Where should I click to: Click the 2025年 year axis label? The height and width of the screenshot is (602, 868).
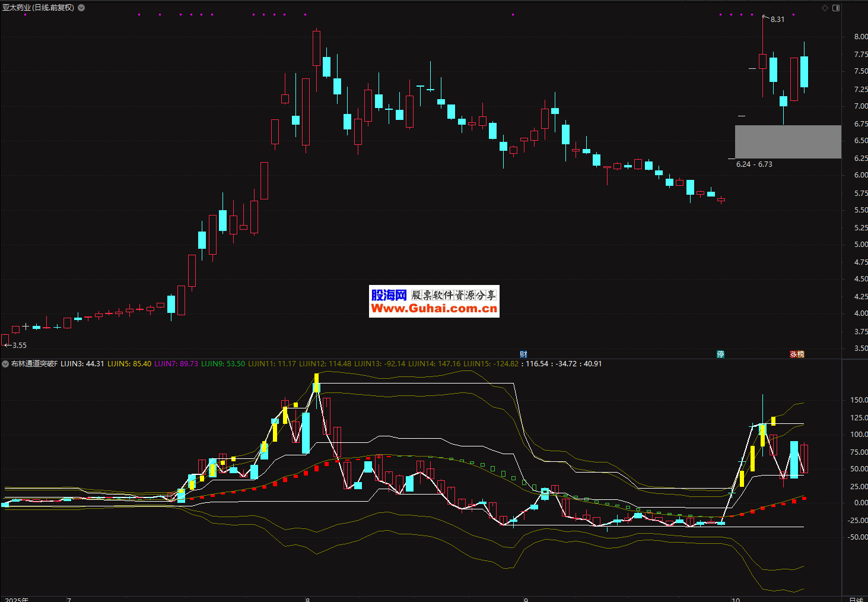pos(17,600)
